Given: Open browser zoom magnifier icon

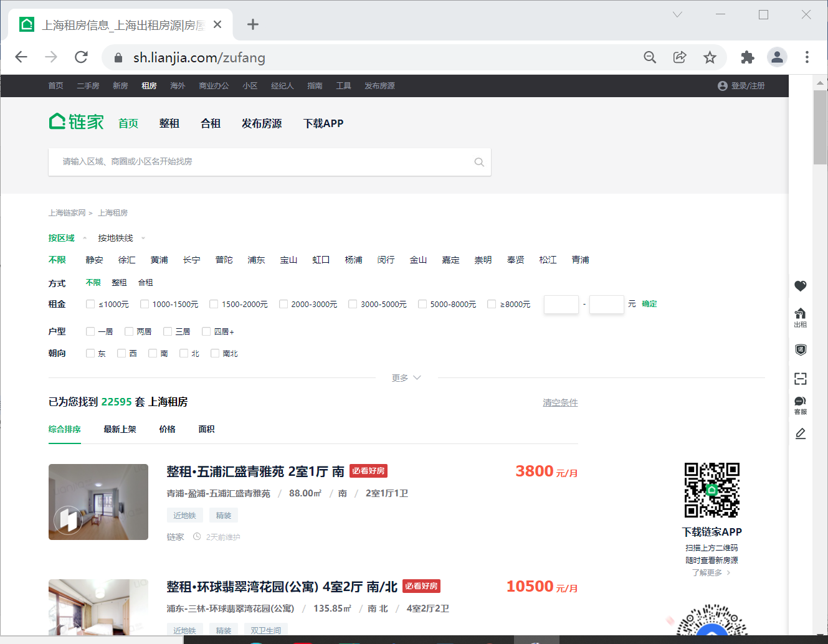Looking at the screenshot, I should click(x=650, y=57).
